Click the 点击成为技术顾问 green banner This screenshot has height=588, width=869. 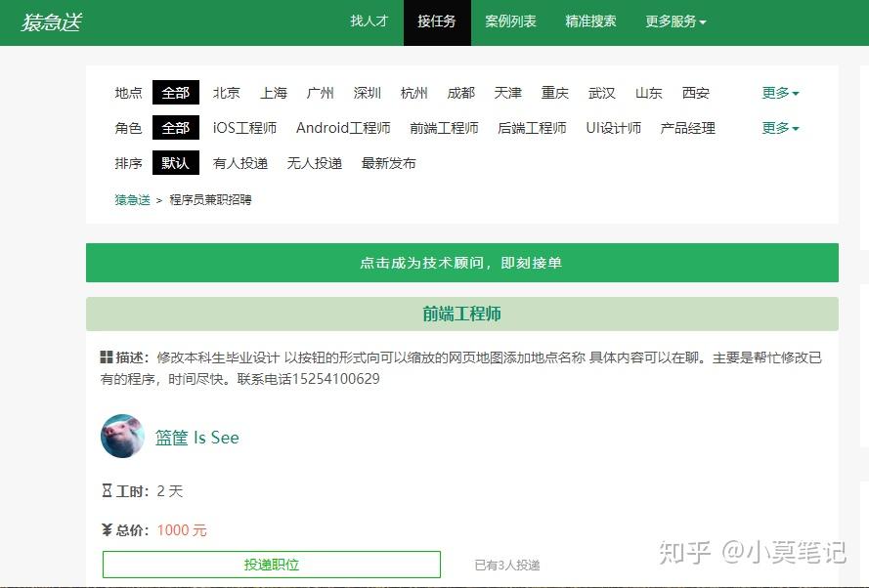pyautogui.click(x=461, y=263)
